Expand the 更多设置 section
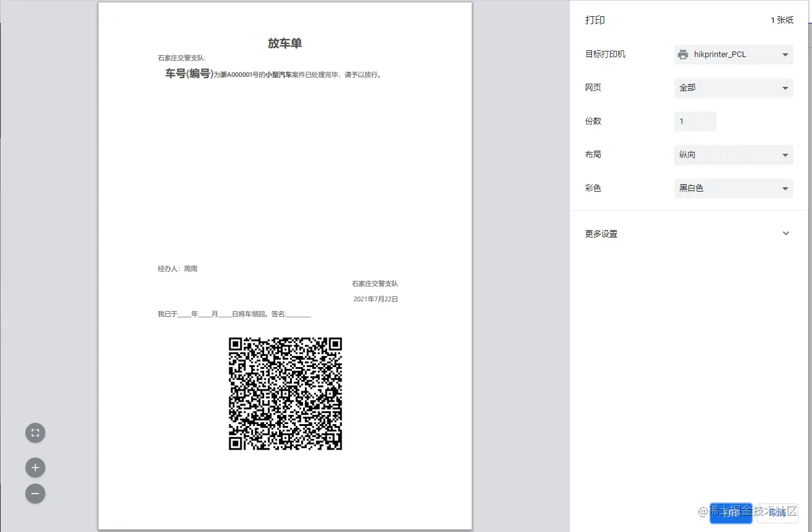The width and height of the screenshot is (812, 532). 689,234
